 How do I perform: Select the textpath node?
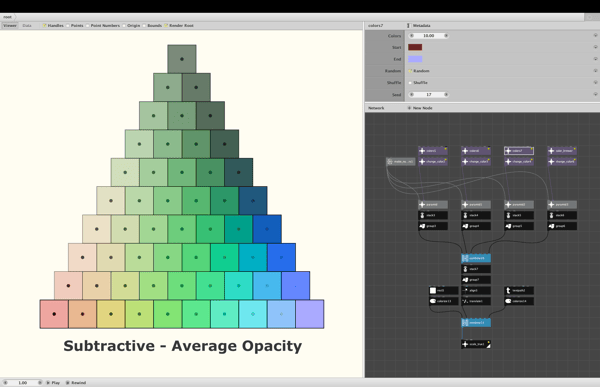pos(519,291)
